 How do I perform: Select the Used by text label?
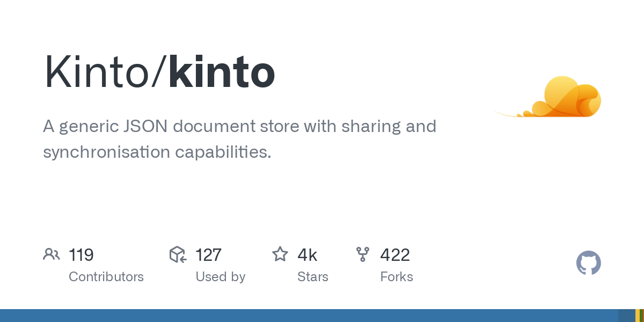coord(221,277)
